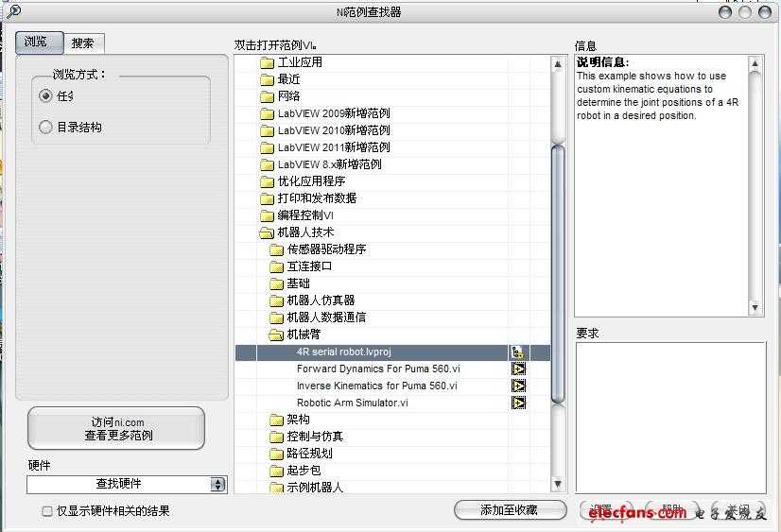
Task: Select the 目录结构 radio button
Action: (45, 127)
